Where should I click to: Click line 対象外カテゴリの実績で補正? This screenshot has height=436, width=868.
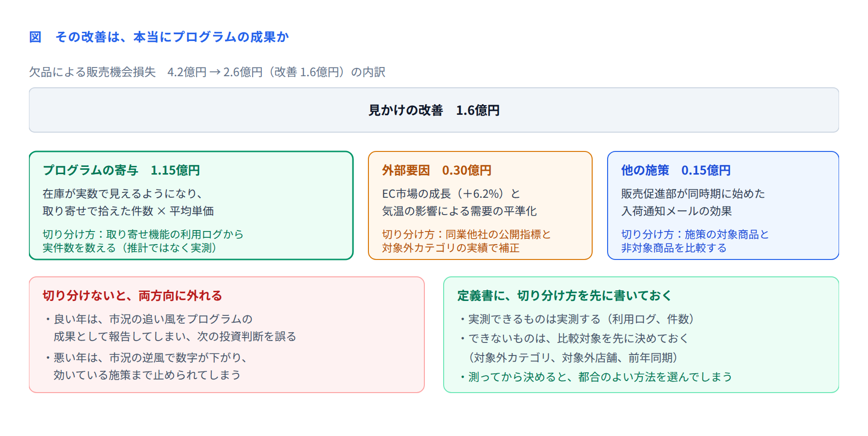451,247
